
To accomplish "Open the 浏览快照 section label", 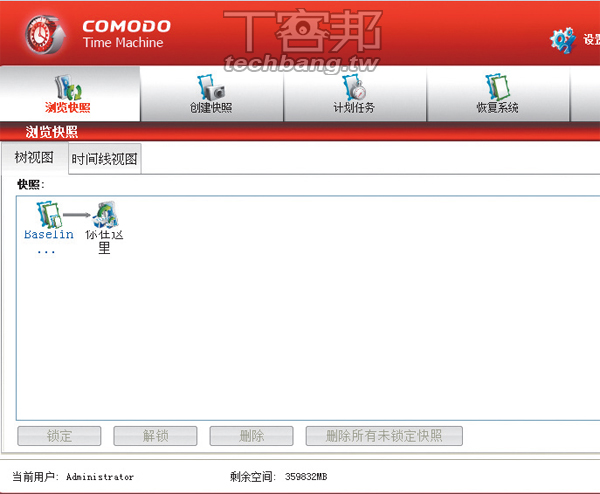I will (68, 108).
